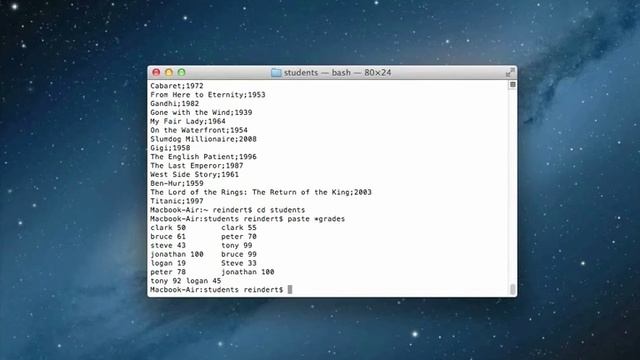Screen dimensions: 640x360
Task: Click the line 'Titanic;1997'
Action: pyautogui.click(x=177, y=201)
